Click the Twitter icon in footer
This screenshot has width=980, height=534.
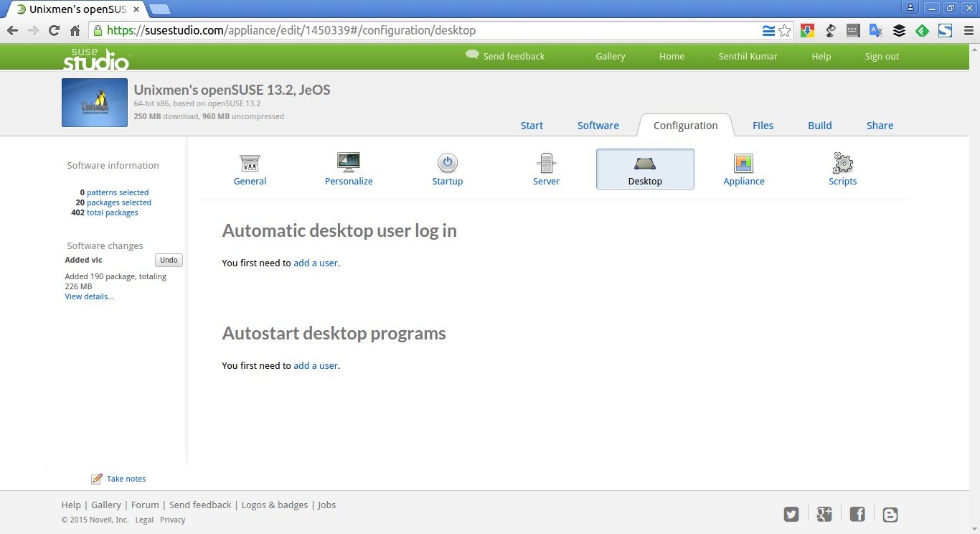791,514
